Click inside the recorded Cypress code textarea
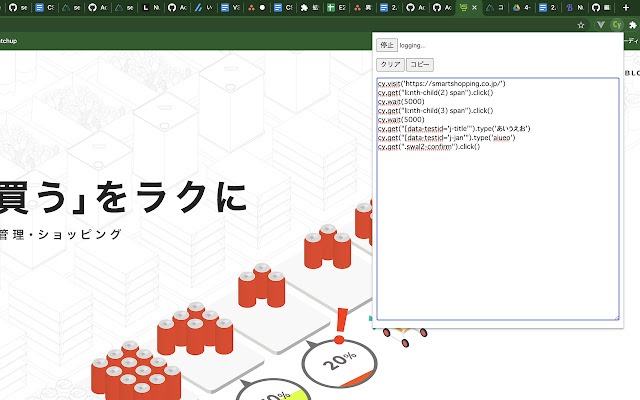Screen dimensions: 640x400 (x=498, y=199)
